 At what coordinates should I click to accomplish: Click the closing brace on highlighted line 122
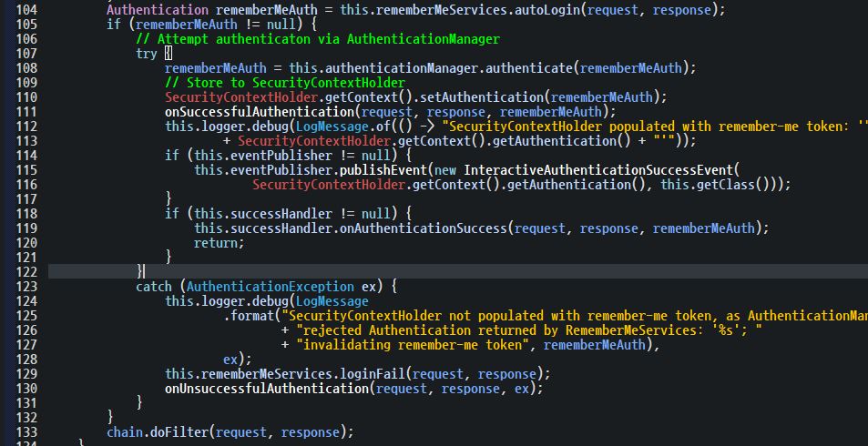(x=139, y=271)
